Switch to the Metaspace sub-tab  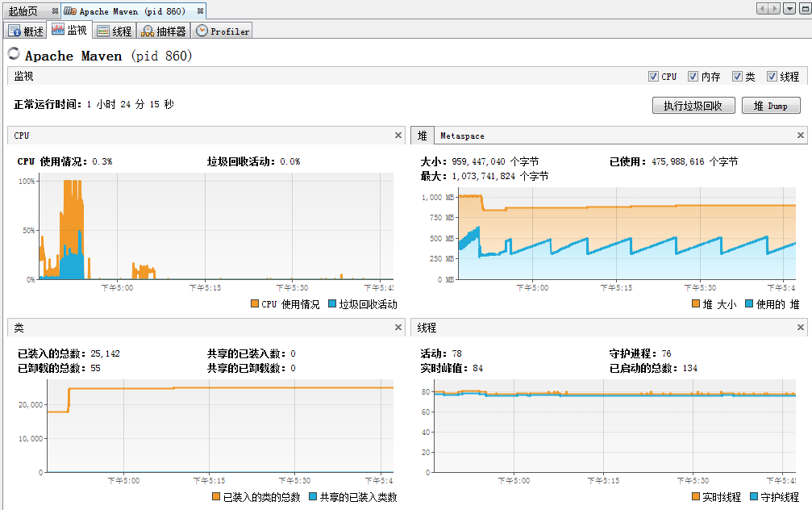(462, 136)
